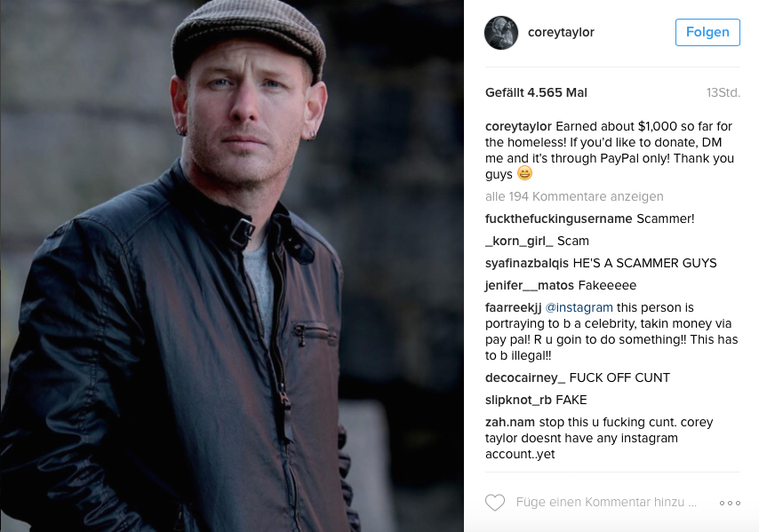Open the 13Std. post timestamp

(x=723, y=92)
